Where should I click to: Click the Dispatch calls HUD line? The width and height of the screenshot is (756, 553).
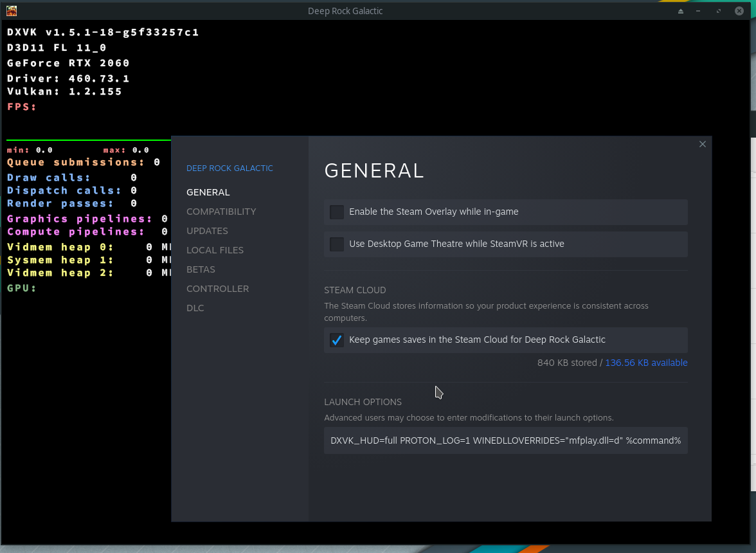(x=72, y=191)
